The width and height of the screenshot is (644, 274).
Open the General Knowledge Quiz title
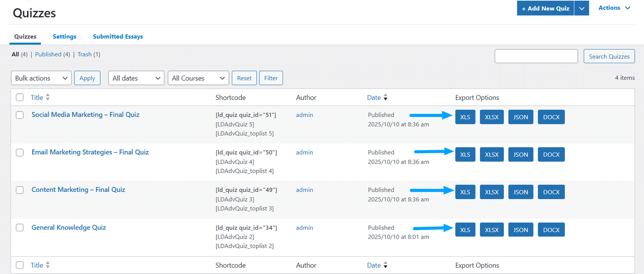click(x=69, y=227)
